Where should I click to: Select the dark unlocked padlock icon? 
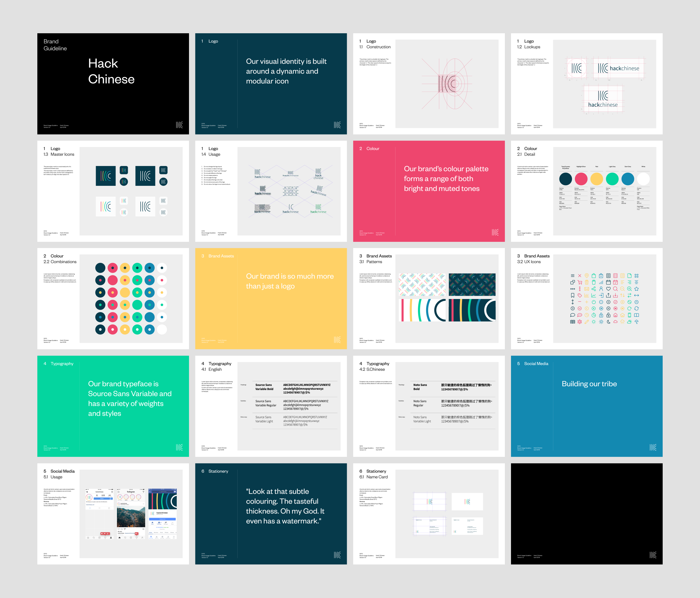(x=608, y=315)
